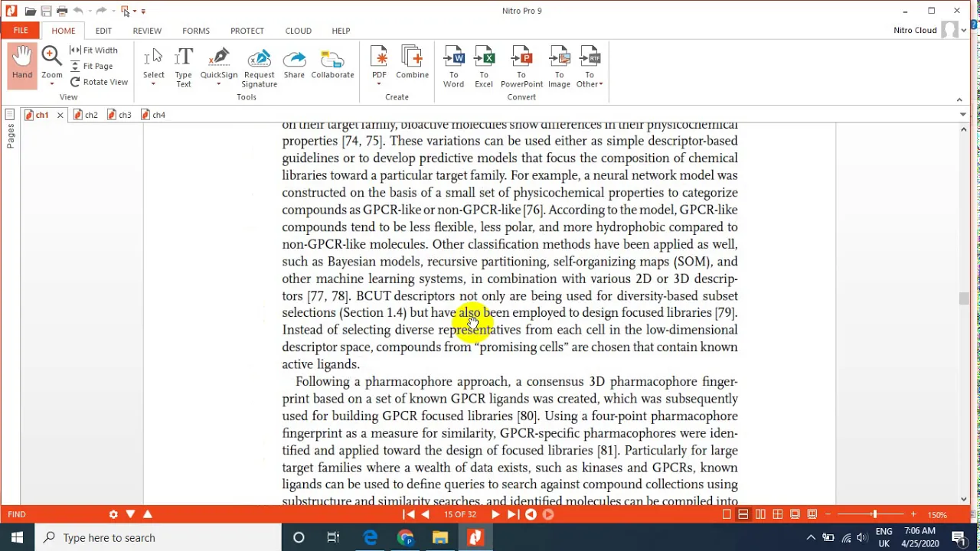Activate the Type Text tool
Image resolution: width=980 pixels, height=551 pixels.
[184, 67]
